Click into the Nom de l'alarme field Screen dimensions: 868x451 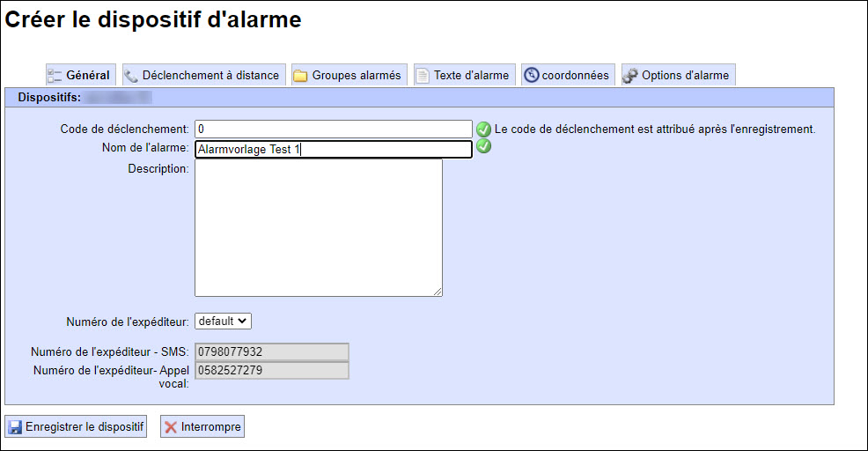point(333,149)
